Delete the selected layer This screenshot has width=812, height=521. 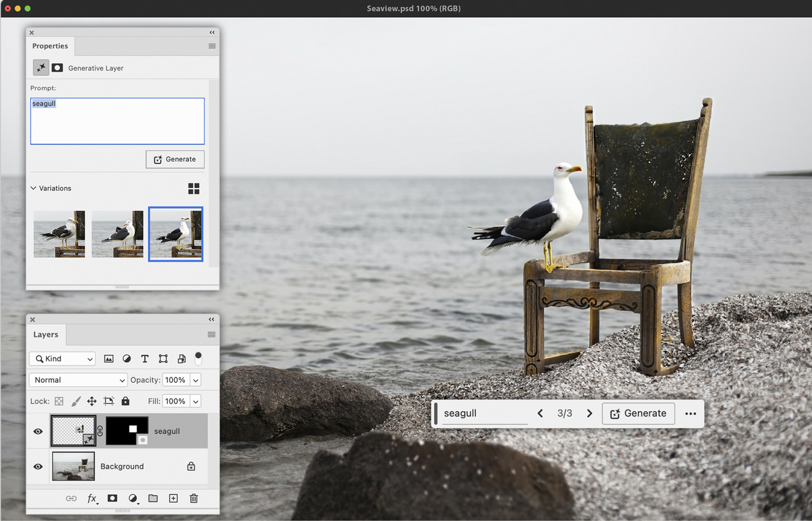pyautogui.click(x=194, y=498)
